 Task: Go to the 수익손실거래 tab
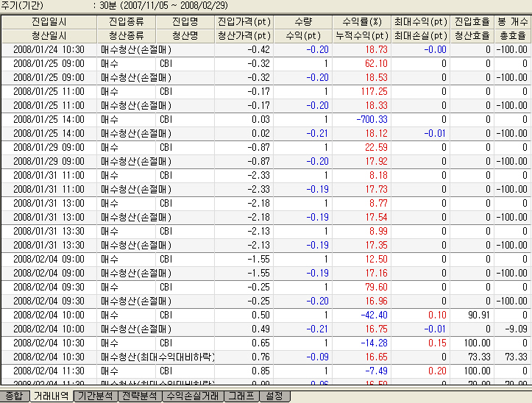click(x=193, y=396)
